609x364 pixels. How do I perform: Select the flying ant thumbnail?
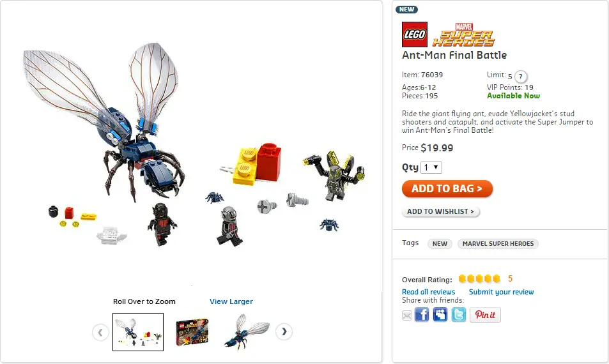tap(247, 332)
